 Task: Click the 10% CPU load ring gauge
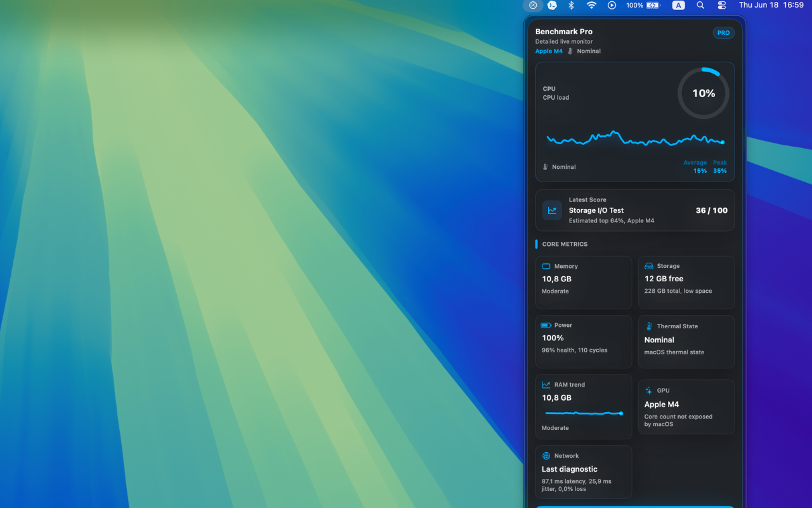tap(704, 93)
